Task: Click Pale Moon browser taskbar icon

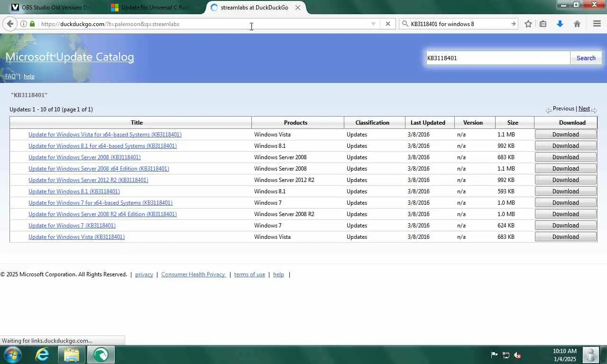Action: pos(101,355)
